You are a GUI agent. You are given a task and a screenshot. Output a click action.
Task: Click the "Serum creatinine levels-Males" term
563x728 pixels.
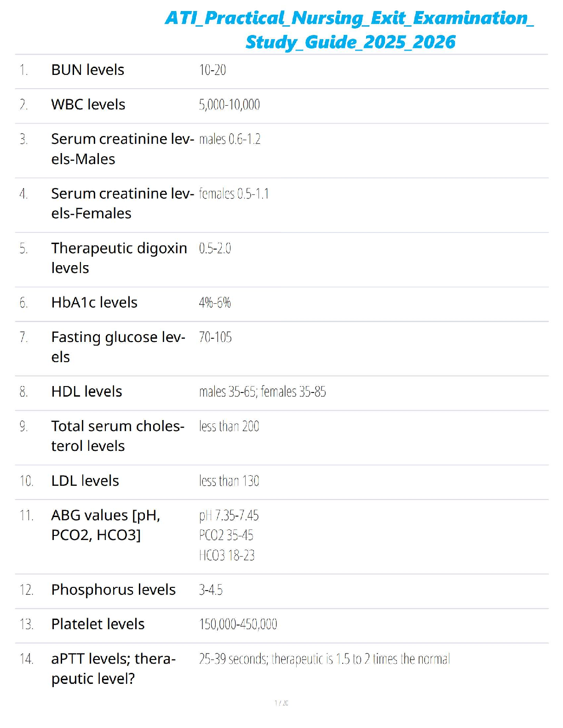pos(122,148)
